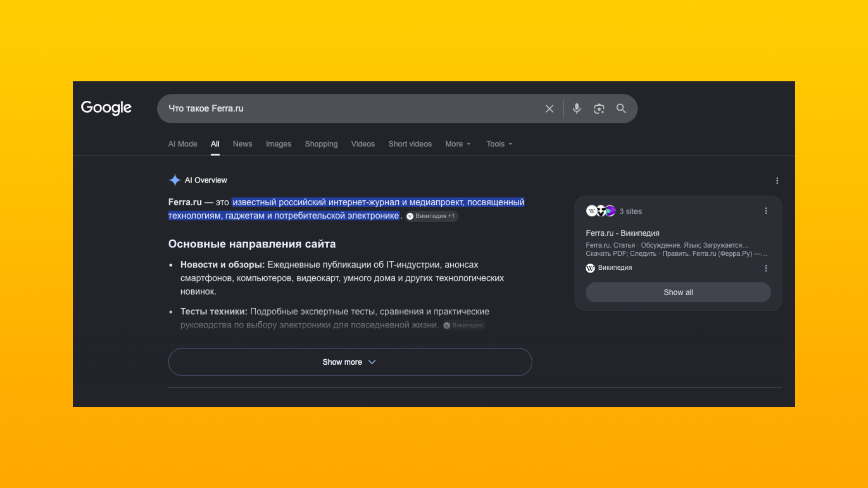Viewport: 868px width, 488px height.
Task: Clear the search query with X
Action: [x=549, y=108]
